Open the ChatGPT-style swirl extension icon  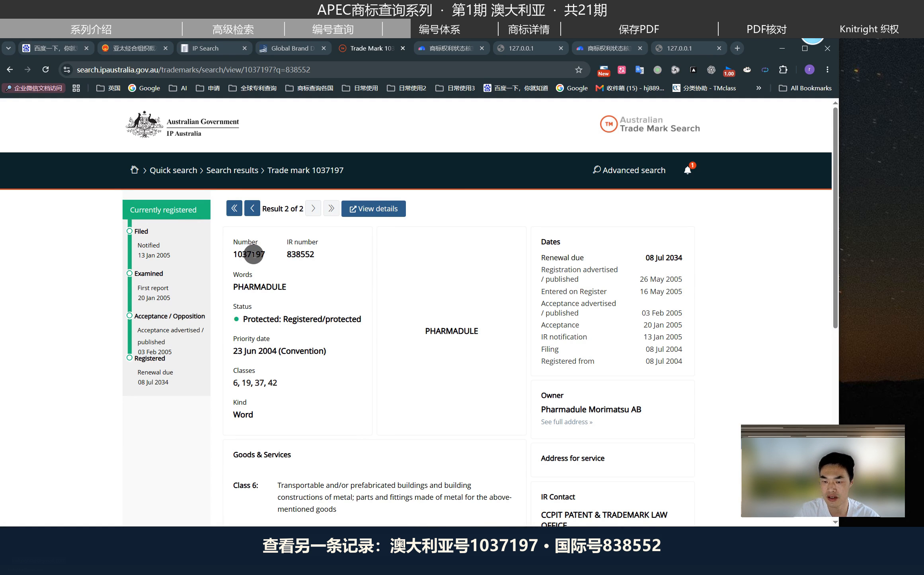[x=711, y=70]
